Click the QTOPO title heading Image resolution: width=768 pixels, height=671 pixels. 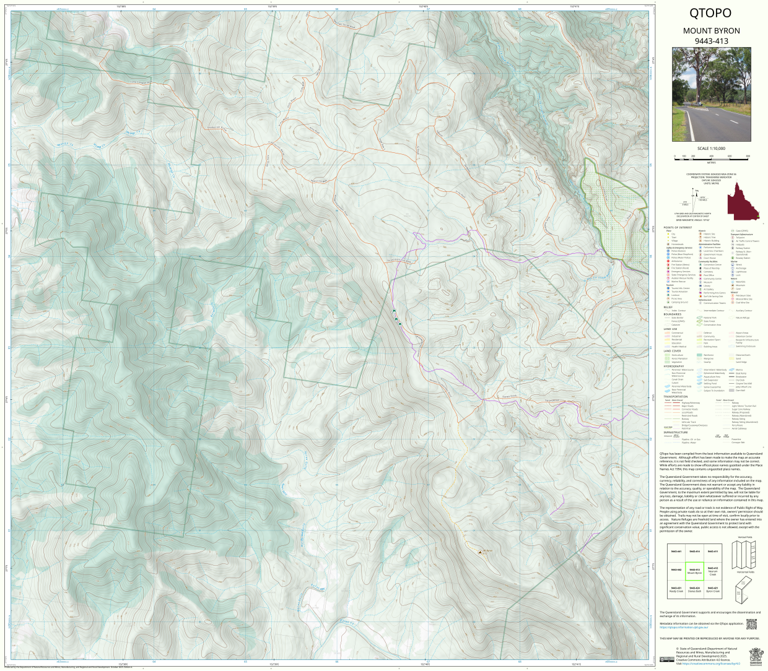pyautogui.click(x=710, y=13)
